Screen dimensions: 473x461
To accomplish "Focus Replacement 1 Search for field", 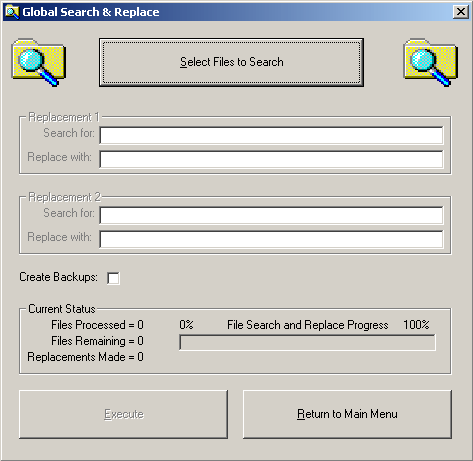I will [x=271, y=135].
